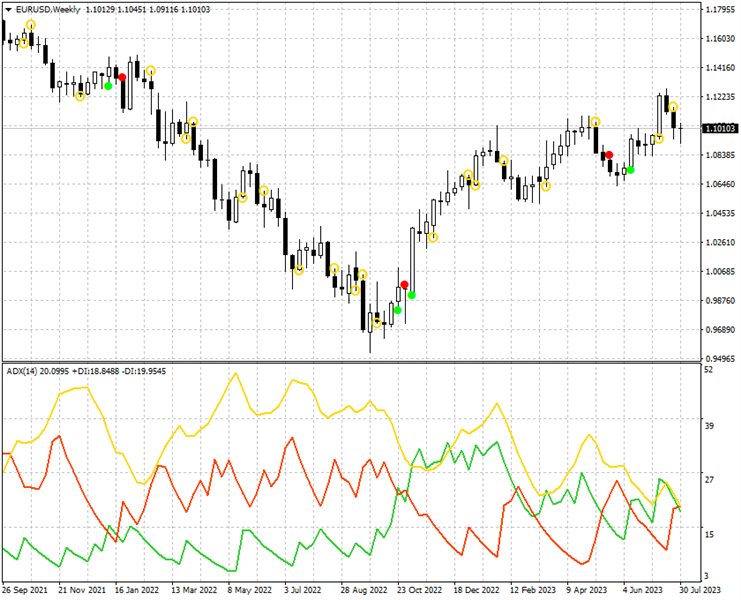Click the 26 Sep 2021 date label
This screenshot has width=741, height=600.
tap(25, 590)
